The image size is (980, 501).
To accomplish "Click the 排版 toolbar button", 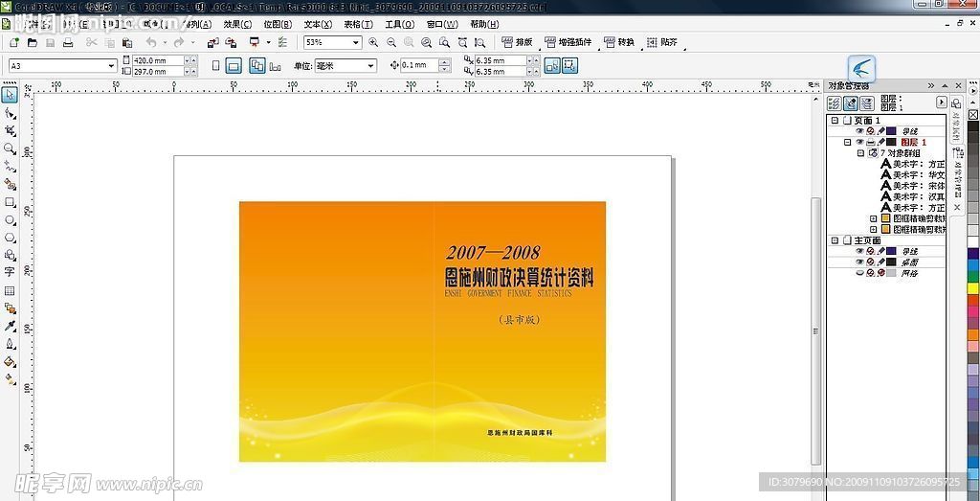I will (517, 42).
